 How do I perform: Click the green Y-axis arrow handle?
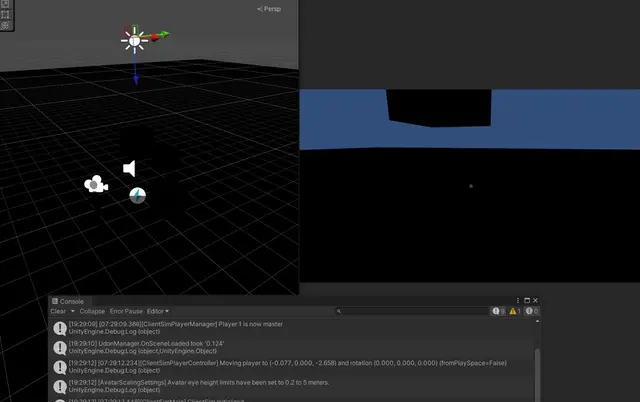tap(163, 35)
